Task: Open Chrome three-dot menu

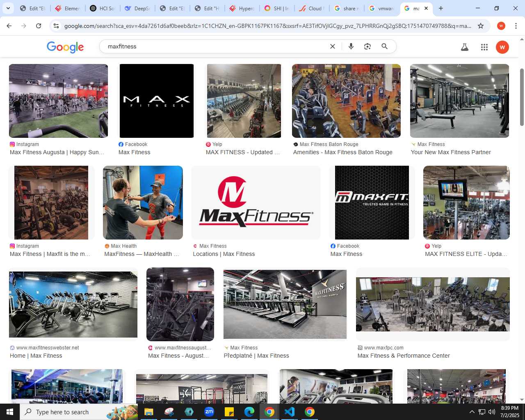Action: pos(516,26)
